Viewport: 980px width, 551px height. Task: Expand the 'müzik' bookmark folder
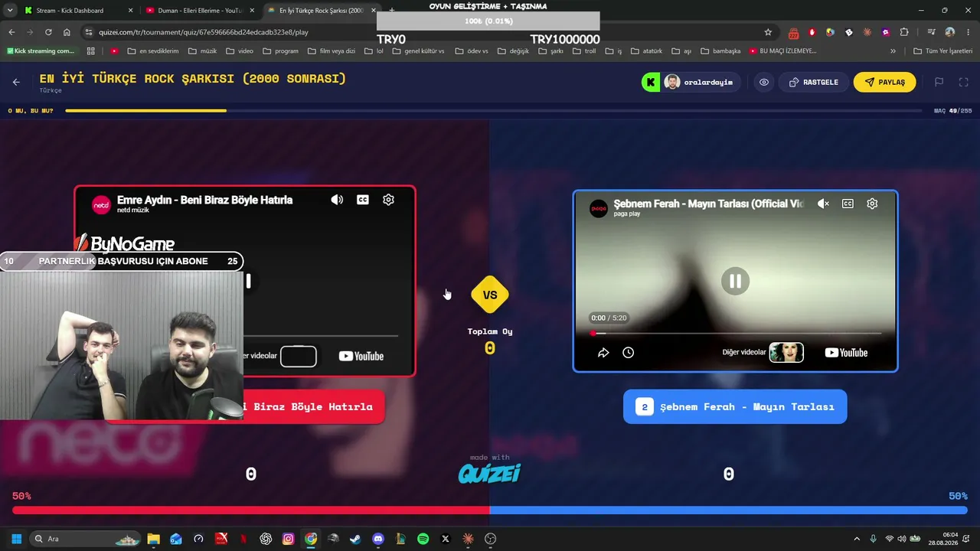tap(202, 51)
